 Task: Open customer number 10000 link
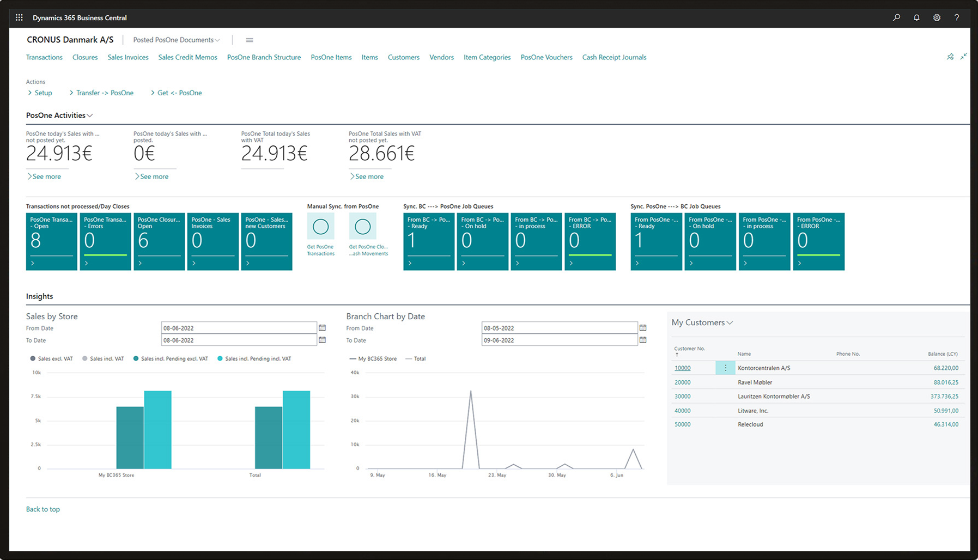682,368
